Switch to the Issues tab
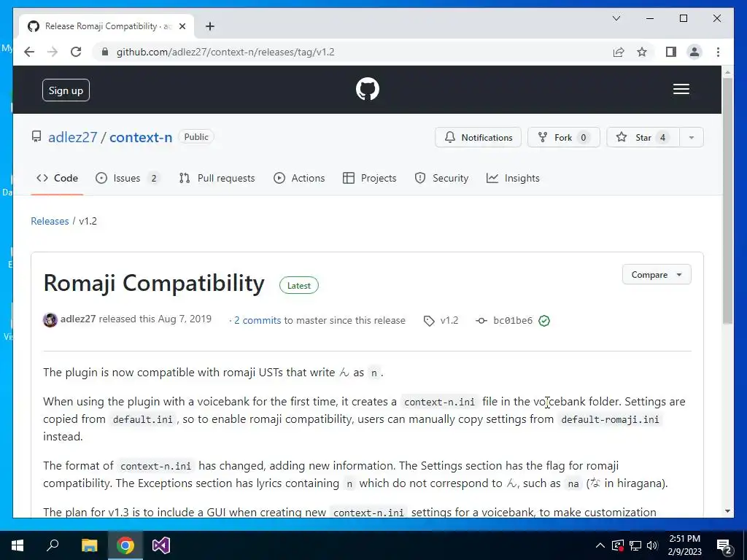Image resolution: width=747 pixels, height=560 pixels. coord(127,178)
